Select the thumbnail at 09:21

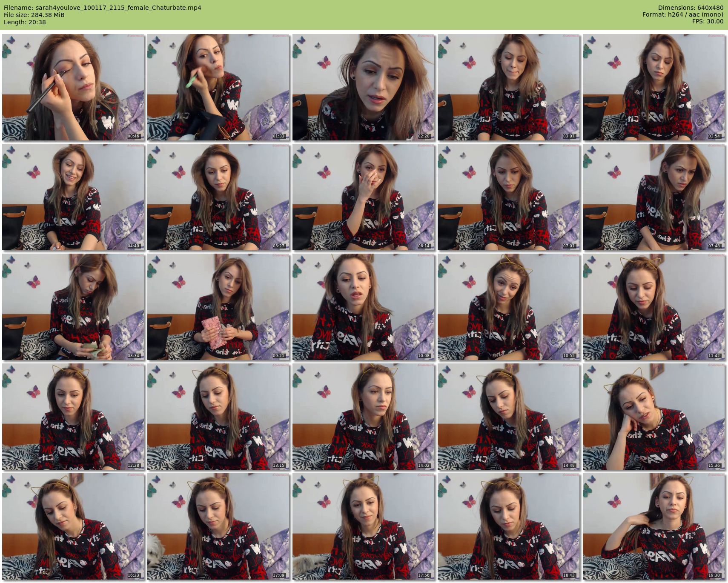click(x=218, y=307)
